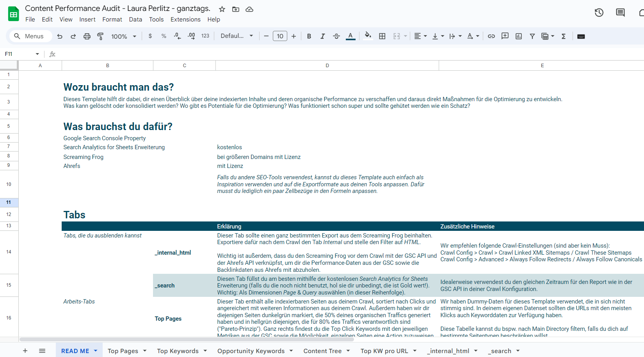Open the Edit menu
This screenshot has height=357, width=644.
(x=47, y=20)
